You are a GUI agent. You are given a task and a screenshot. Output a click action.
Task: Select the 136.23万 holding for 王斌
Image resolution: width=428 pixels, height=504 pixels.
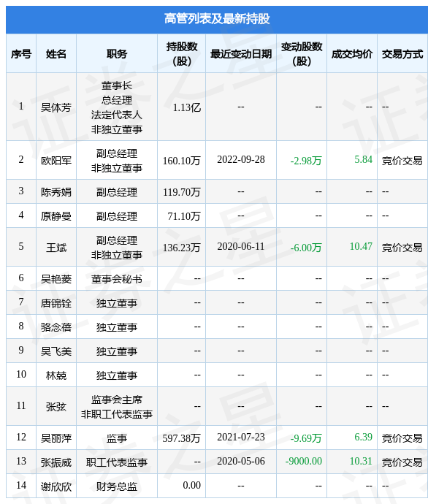click(x=182, y=247)
